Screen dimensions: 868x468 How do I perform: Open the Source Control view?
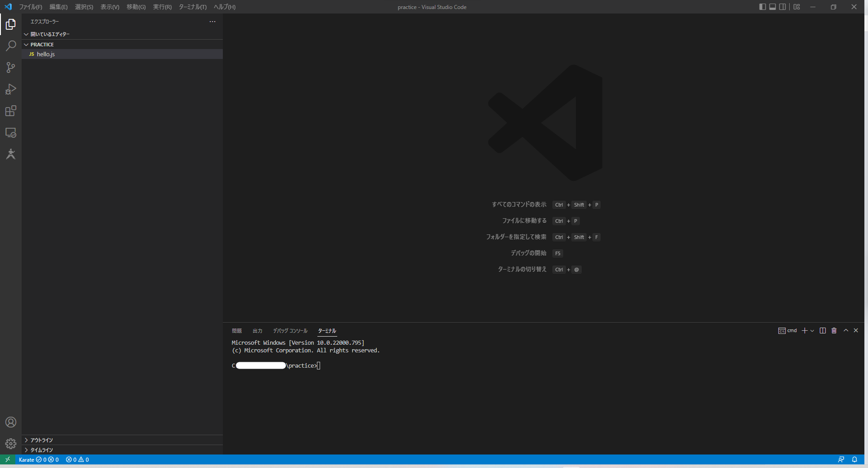(11, 67)
